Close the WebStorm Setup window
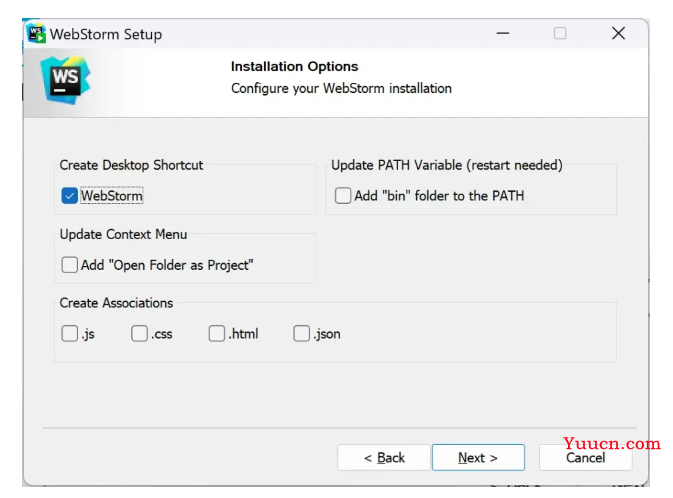Viewport: 673px width, 498px height. pos(618,33)
